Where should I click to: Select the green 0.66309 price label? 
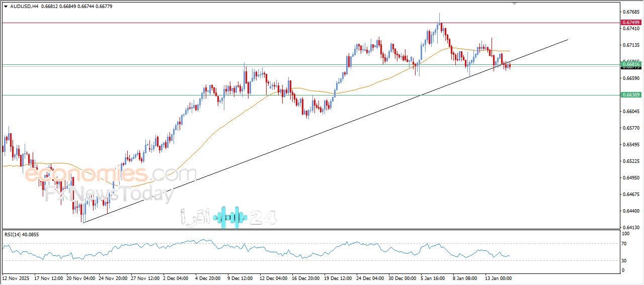coord(631,94)
